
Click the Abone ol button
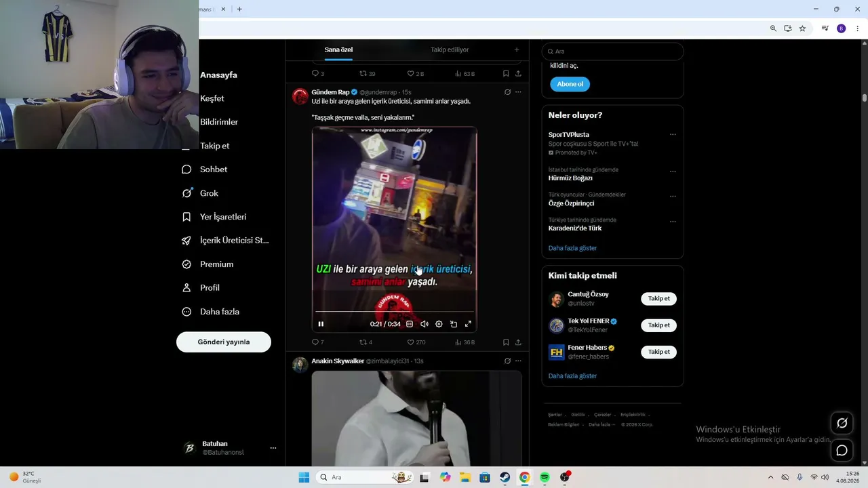(x=570, y=84)
